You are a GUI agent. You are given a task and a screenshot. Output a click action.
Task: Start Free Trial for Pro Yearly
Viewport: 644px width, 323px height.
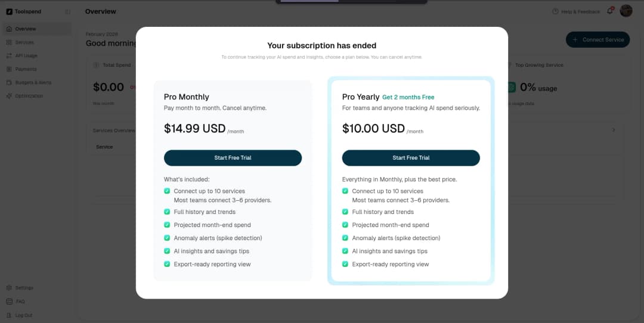click(411, 158)
